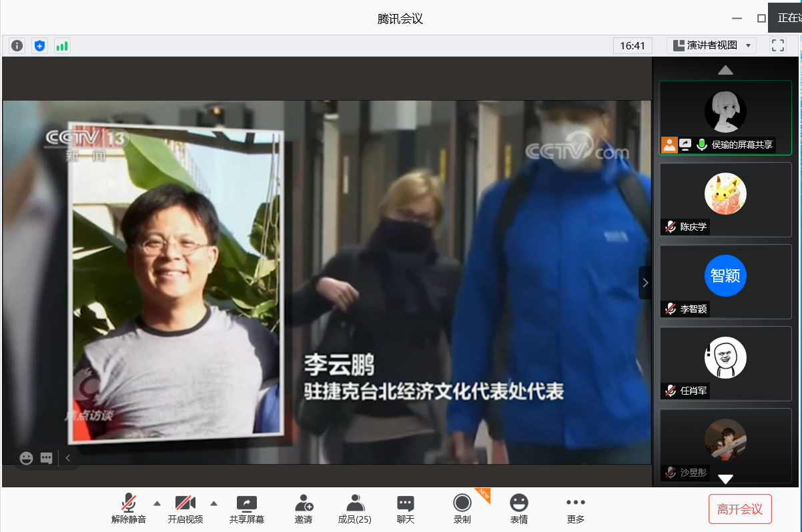Expand audio options arrow beside 解除静音
The width and height of the screenshot is (802, 532).
[x=157, y=503]
